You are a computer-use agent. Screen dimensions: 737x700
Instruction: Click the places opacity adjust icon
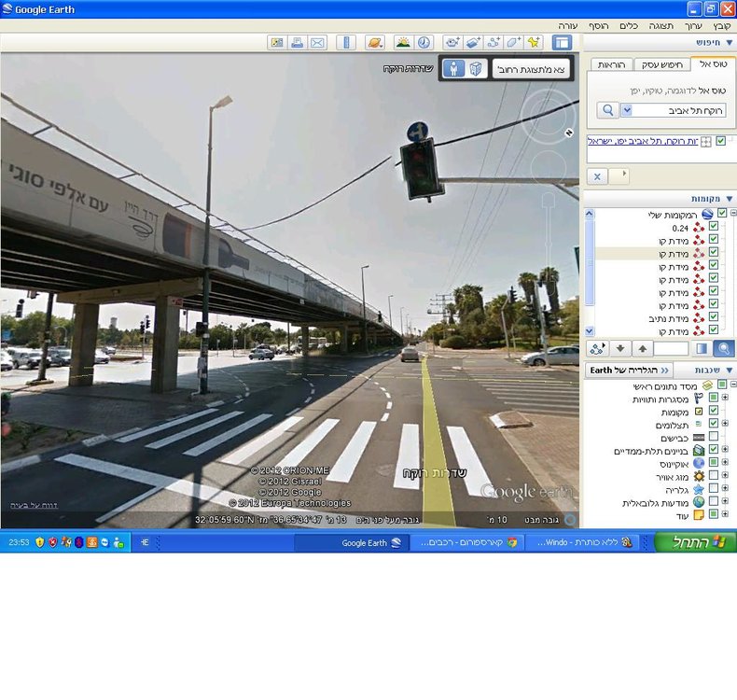coord(702,349)
